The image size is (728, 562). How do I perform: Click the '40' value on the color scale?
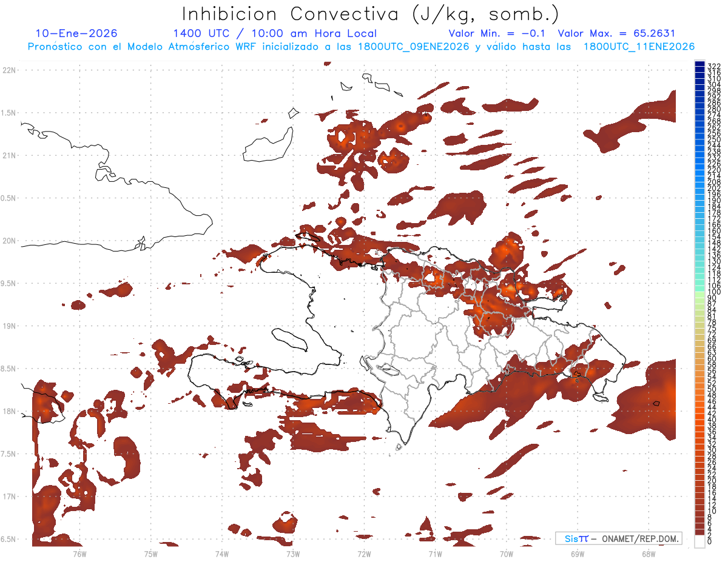coord(712,420)
